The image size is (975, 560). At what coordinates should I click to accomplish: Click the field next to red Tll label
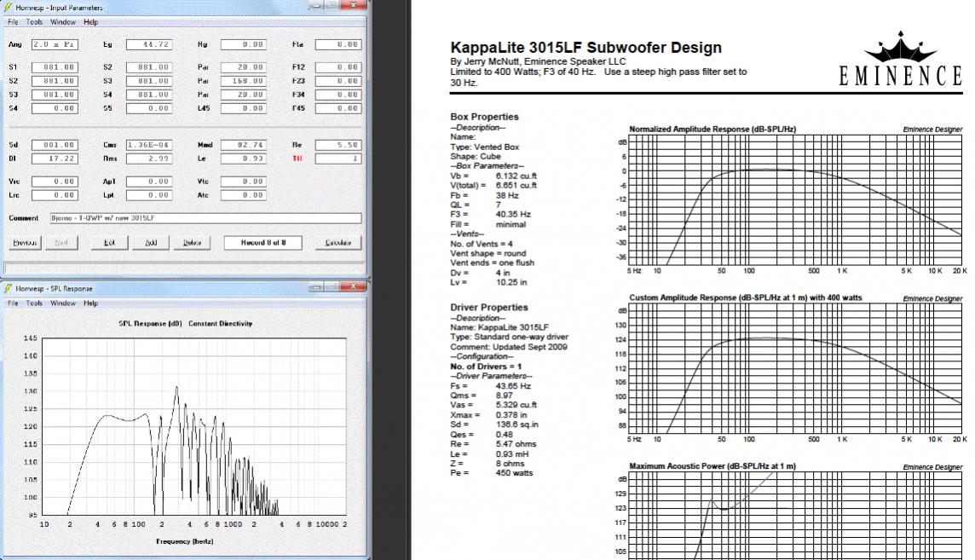(x=338, y=159)
